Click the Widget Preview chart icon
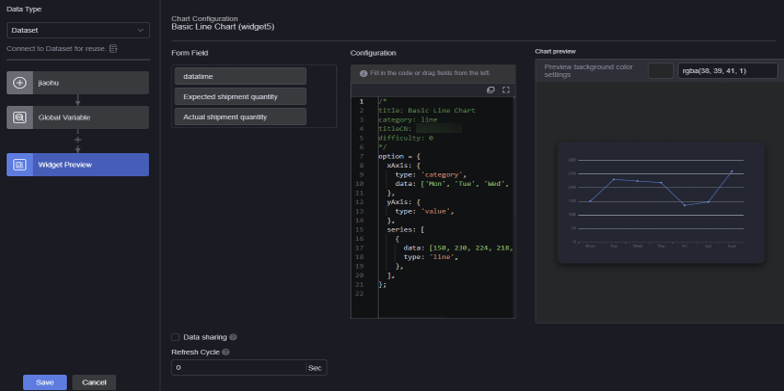 (x=20, y=164)
